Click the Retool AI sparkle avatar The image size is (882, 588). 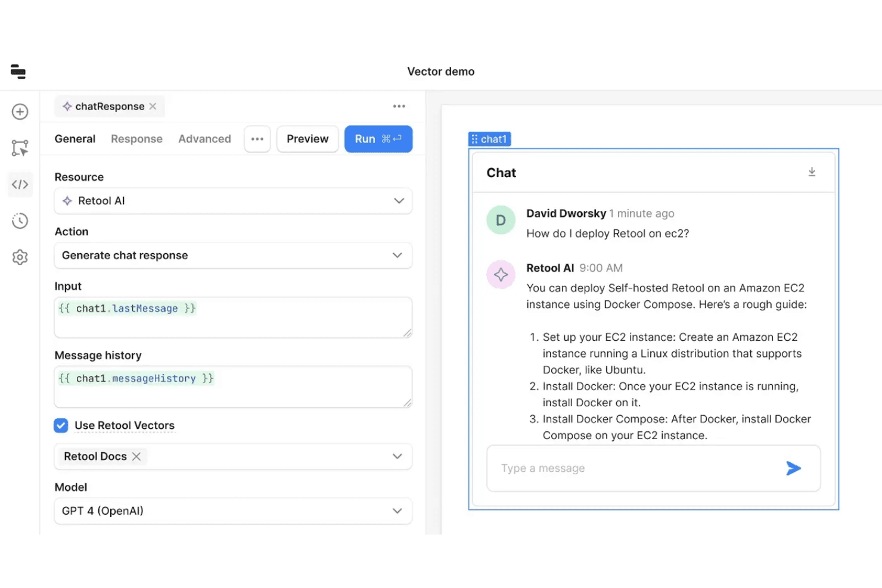pos(501,275)
